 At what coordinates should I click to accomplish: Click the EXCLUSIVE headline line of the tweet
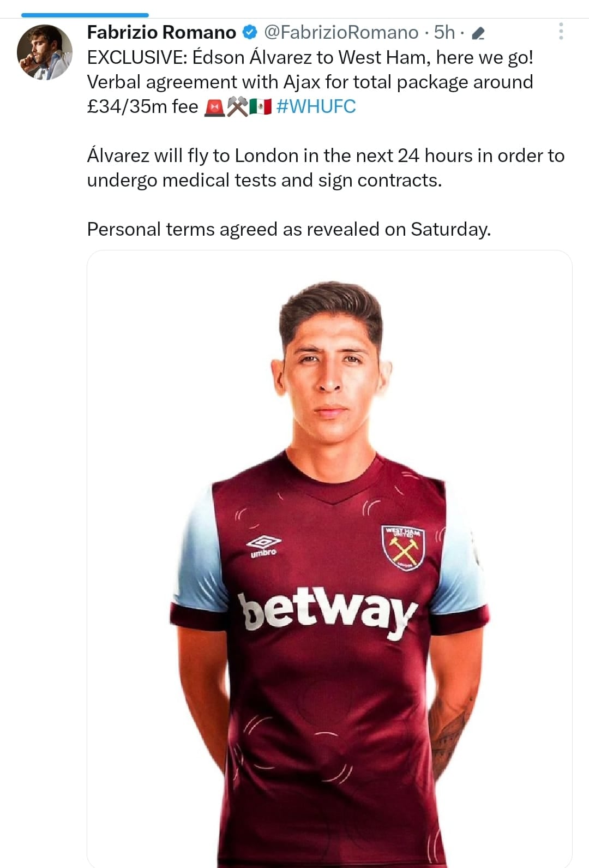tap(310, 57)
